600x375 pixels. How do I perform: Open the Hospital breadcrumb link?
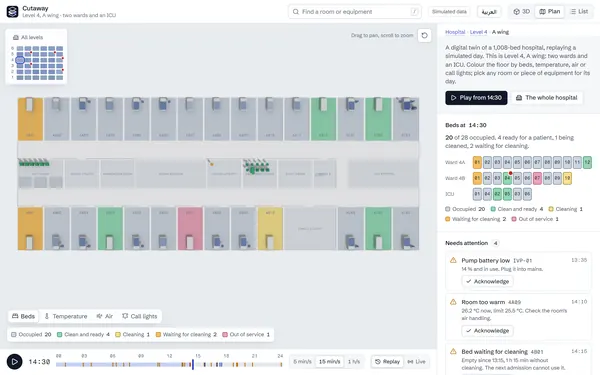(455, 32)
